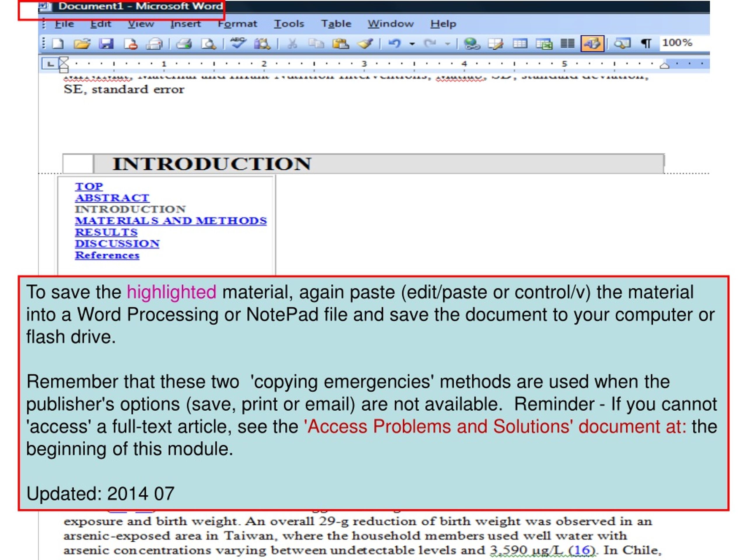Open the Format menu
Screen dimensions: 747x560
[x=238, y=24]
